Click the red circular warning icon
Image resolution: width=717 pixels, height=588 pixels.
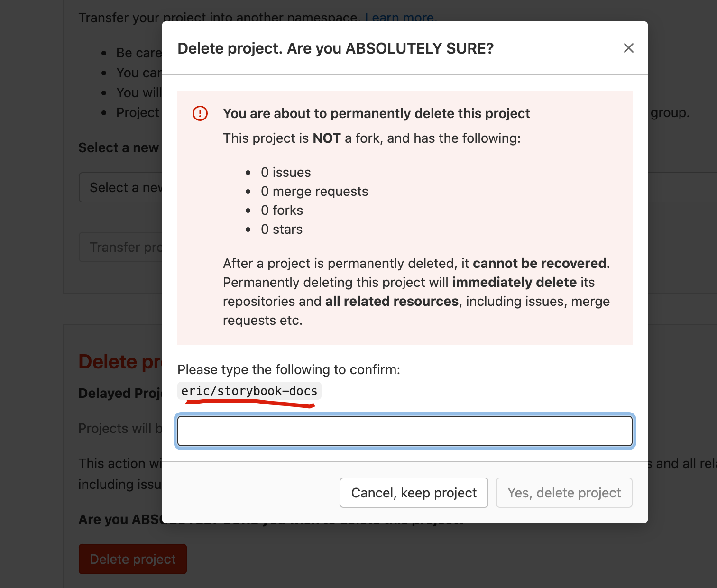tap(200, 113)
